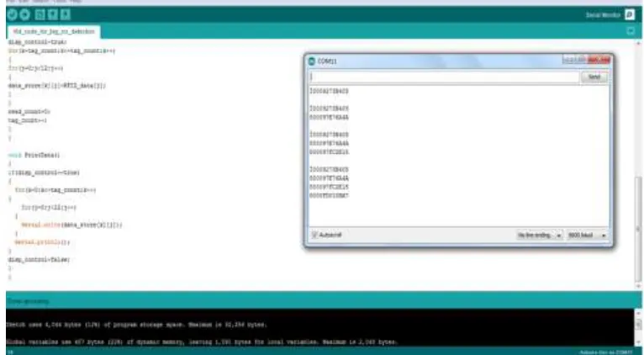Close the serial monitor window
Viewport: 644px width, 355px height.
[x=599, y=60]
